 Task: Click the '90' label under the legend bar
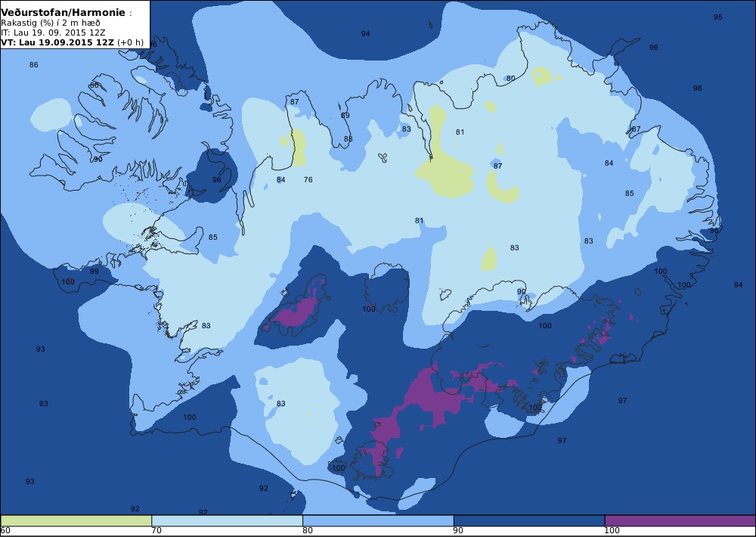tap(459, 531)
